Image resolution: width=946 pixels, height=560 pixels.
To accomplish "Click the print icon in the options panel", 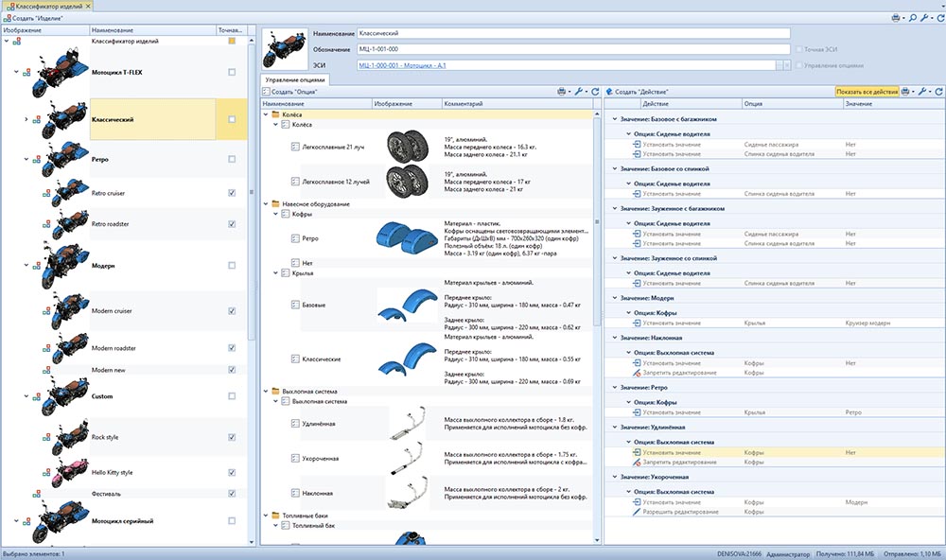I will (562, 92).
